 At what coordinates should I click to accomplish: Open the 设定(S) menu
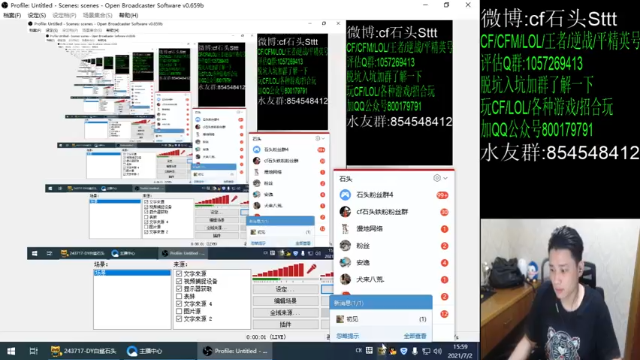(x=36, y=15)
